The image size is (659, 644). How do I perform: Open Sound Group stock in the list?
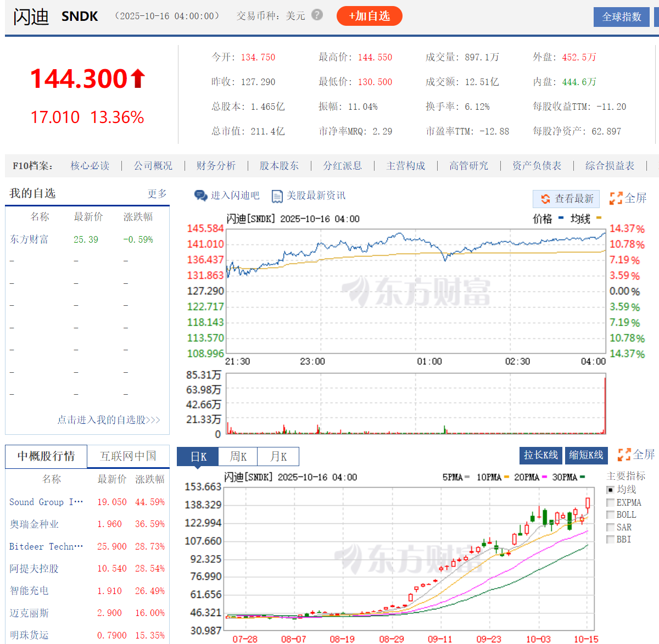point(46,502)
